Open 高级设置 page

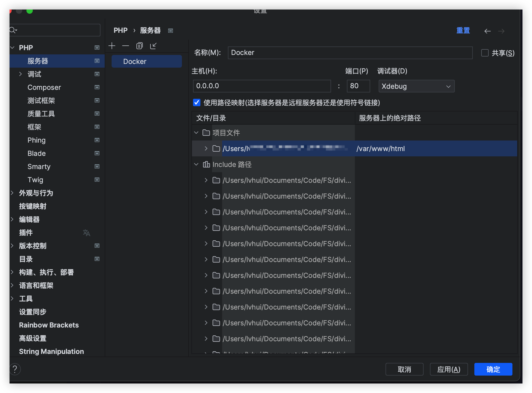click(x=33, y=338)
